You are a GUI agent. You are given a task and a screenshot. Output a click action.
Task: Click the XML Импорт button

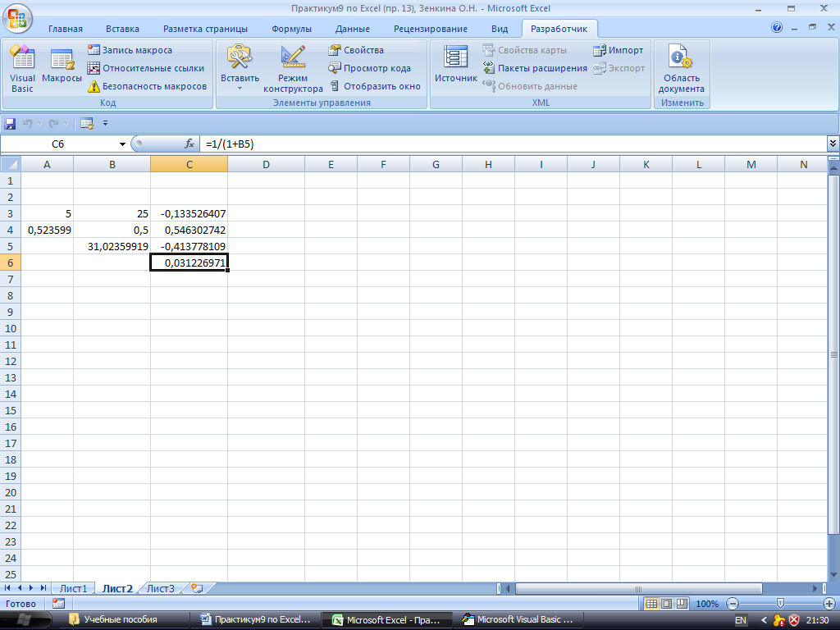click(x=619, y=50)
